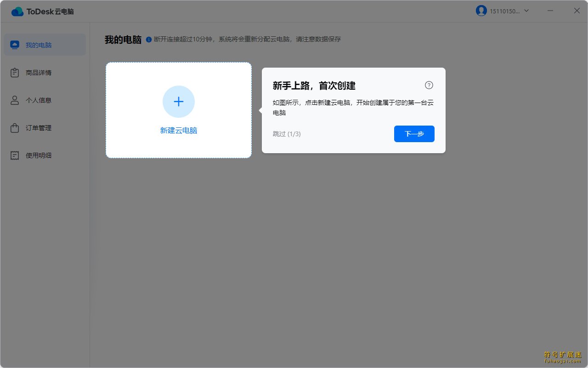The width and height of the screenshot is (588, 368).
Task: Click the question mark help icon in the guide popup
Action: click(x=429, y=85)
